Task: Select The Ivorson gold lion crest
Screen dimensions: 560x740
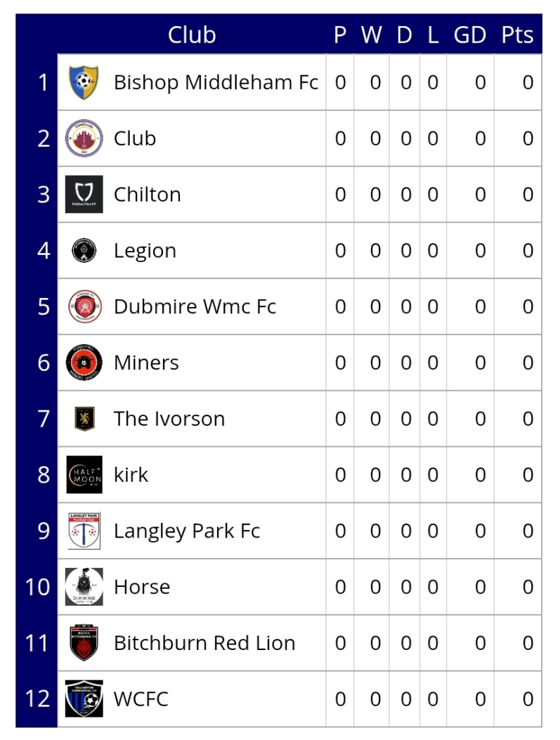Action: (85, 419)
